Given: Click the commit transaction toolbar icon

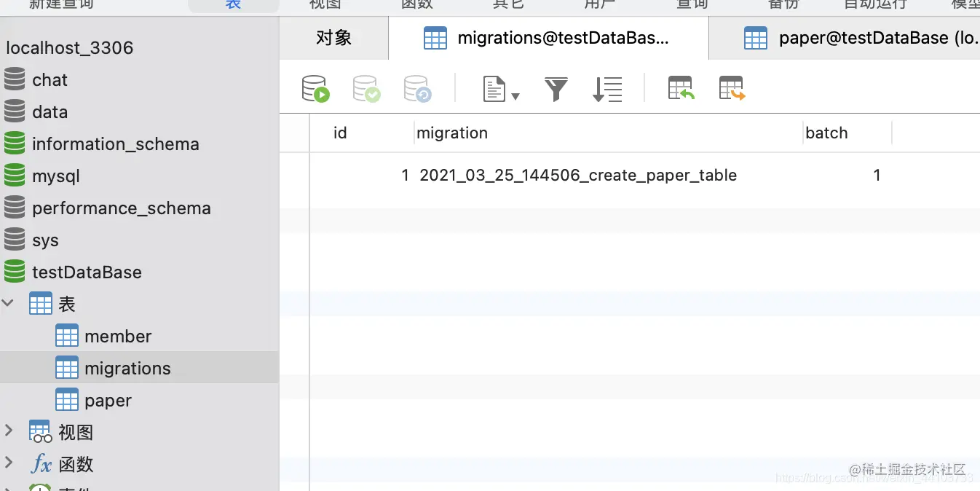Looking at the screenshot, I should tap(367, 89).
